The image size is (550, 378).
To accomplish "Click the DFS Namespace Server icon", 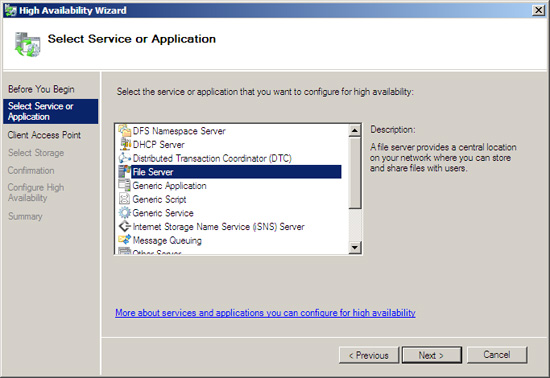I will point(124,131).
